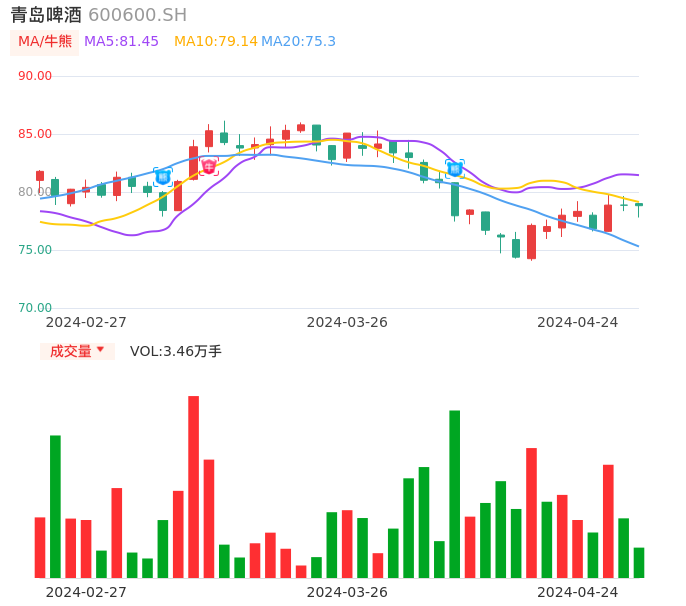The image size is (686, 606).
Task: Click the 600600.SH stock code
Action: tap(137, 15)
